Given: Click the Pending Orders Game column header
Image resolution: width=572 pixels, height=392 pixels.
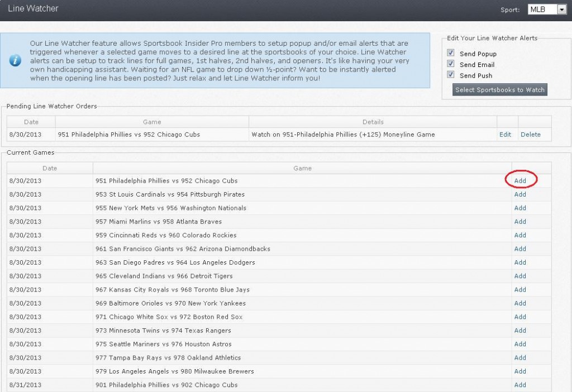Looking at the screenshot, I should pyautogui.click(x=152, y=122).
